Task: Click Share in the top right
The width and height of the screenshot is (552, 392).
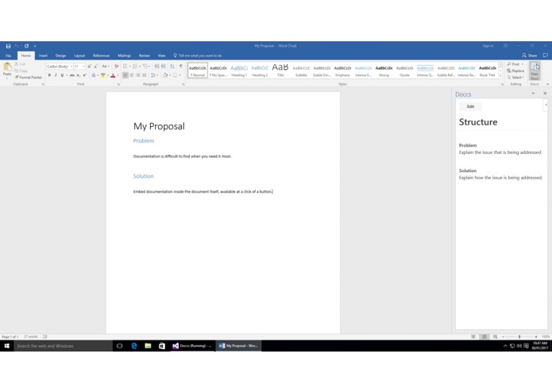Action: click(530, 56)
